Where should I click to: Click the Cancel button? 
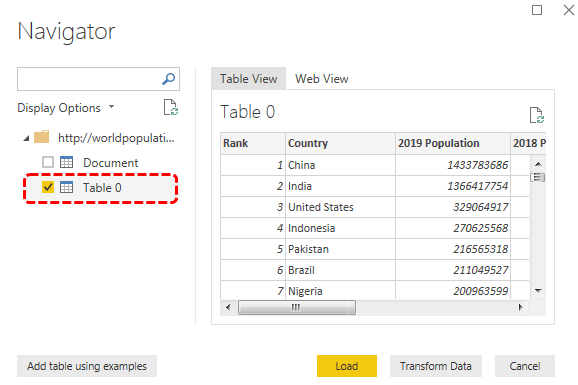coord(525,366)
